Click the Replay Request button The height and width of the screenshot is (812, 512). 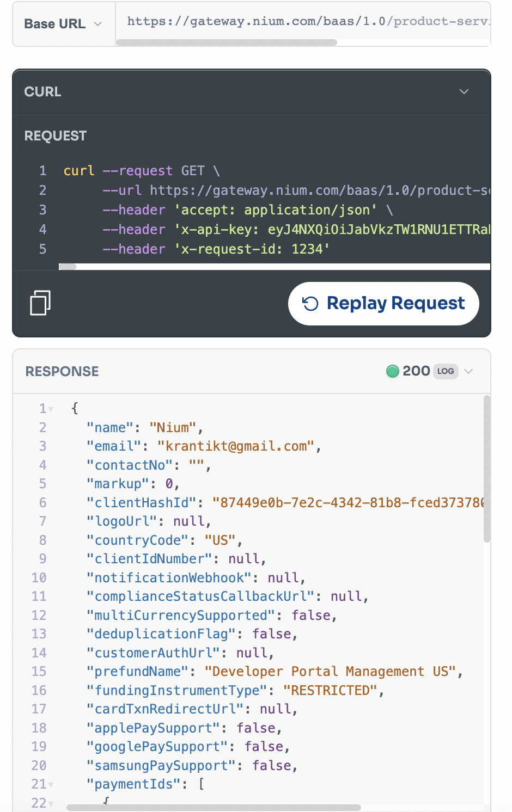(383, 304)
